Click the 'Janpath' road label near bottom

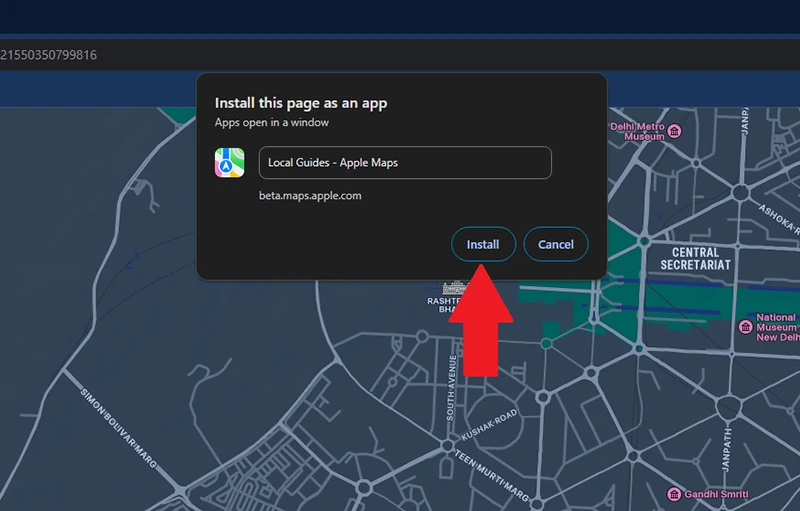click(727, 450)
